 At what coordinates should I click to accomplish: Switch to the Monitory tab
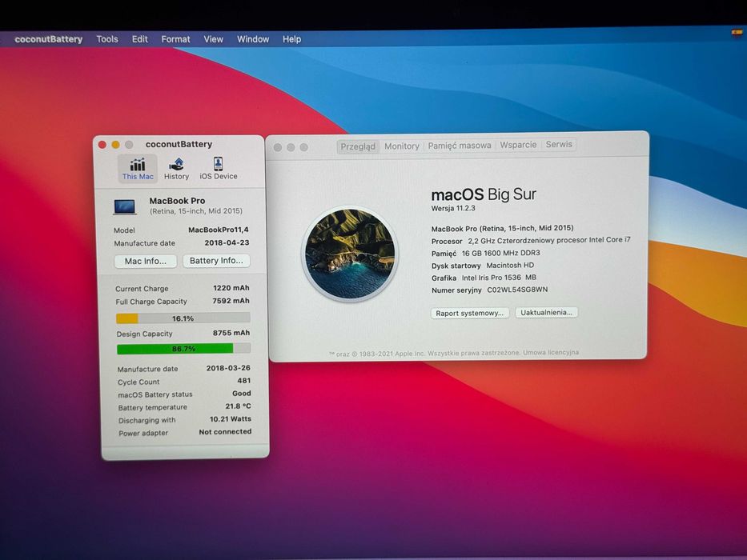(x=402, y=146)
